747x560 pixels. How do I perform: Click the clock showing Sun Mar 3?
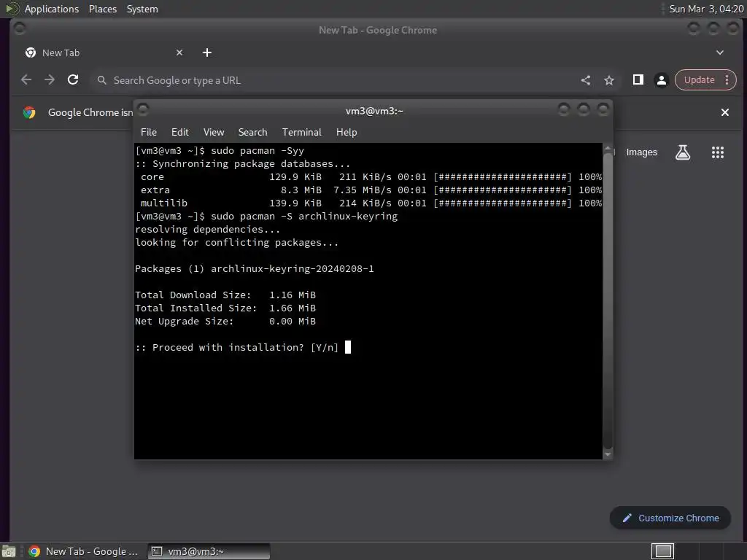pos(706,9)
